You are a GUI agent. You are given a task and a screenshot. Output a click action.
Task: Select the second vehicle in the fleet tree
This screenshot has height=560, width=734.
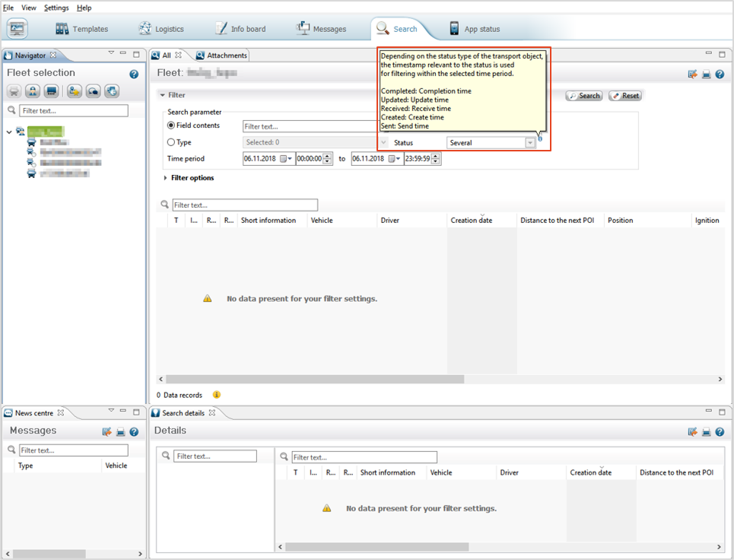[64, 152]
